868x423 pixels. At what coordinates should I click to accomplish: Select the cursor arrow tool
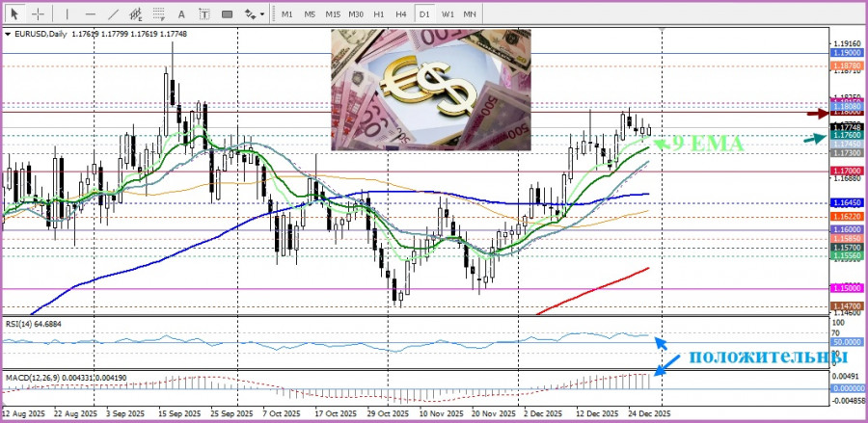(14, 14)
